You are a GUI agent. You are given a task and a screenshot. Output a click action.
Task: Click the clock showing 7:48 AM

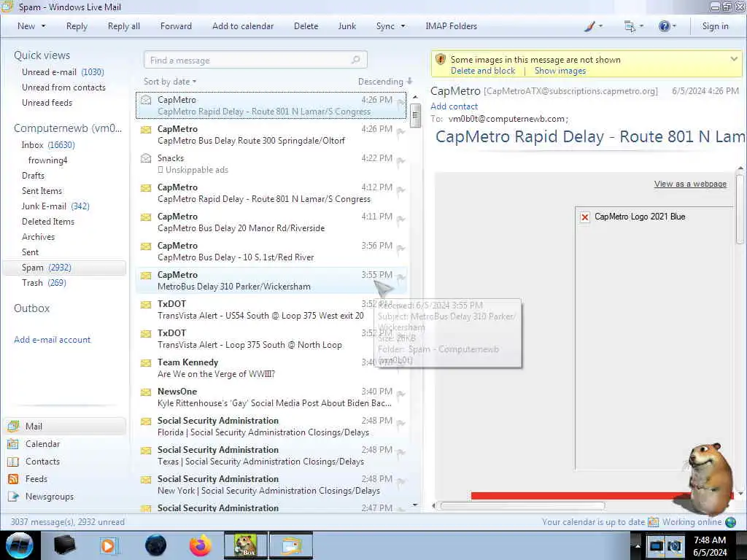point(709,540)
